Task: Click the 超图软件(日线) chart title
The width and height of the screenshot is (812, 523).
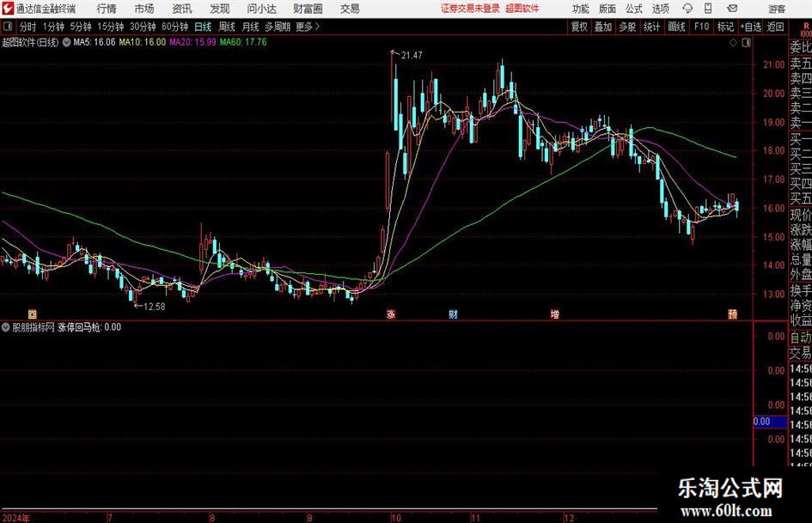Action: pos(30,42)
